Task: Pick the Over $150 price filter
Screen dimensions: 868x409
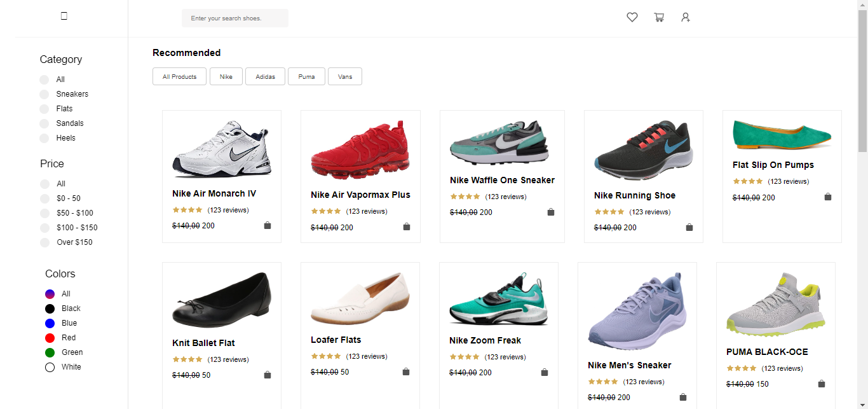Action: pyautogui.click(x=44, y=242)
